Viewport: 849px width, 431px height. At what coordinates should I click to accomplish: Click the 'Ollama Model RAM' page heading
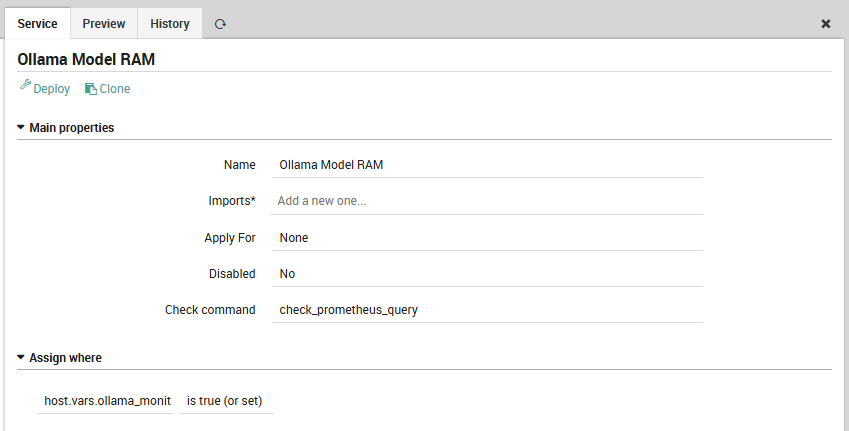tap(86, 59)
